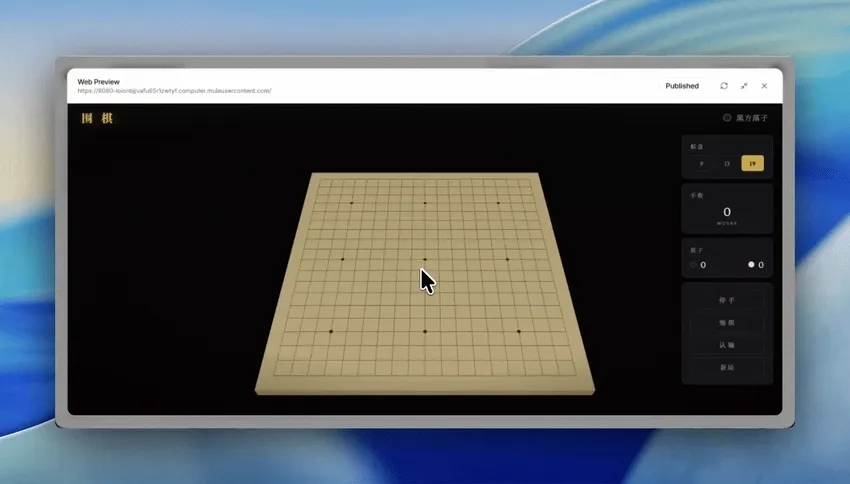Place a stone on the top-right star point
This screenshot has height=484, width=850.
point(499,203)
